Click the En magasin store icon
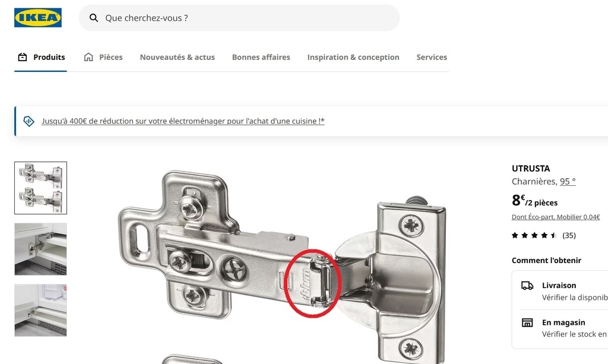 [x=527, y=322]
